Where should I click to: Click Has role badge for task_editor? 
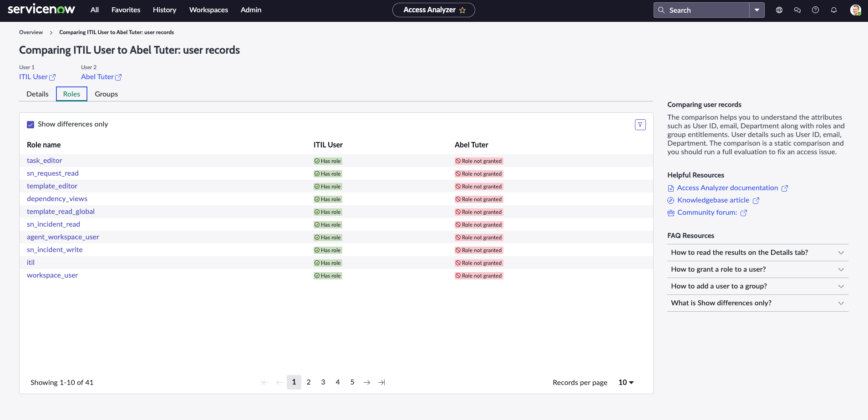point(328,161)
